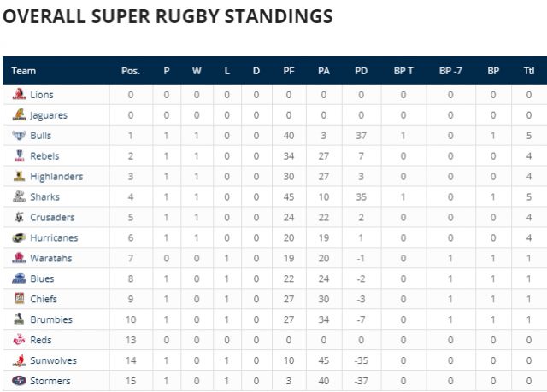Screen dimensions: 547x392
Task: Select the Stormers team logo icon
Action: 19,381
